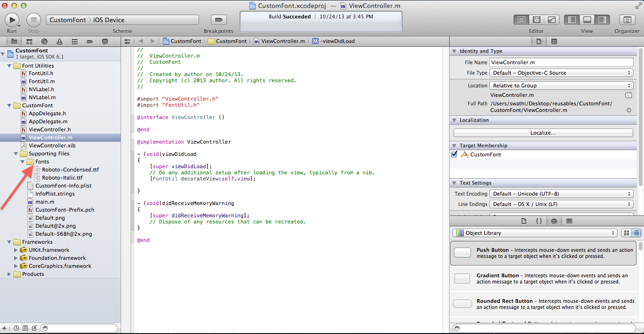Screen dimensions: 644x334
Task: Show the Symbol navigator
Action: point(29,42)
